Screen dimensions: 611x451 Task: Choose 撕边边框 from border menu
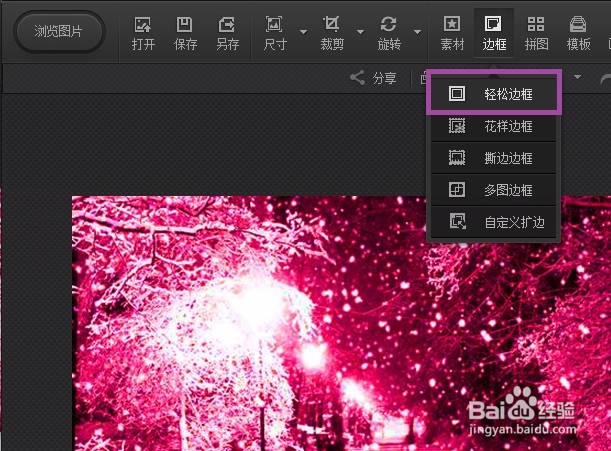point(494,158)
